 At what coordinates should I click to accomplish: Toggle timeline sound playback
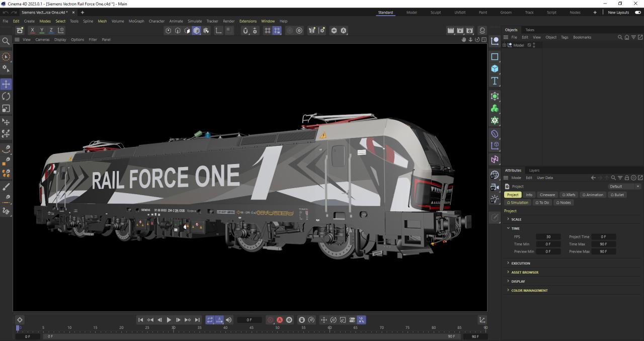coord(229,320)
